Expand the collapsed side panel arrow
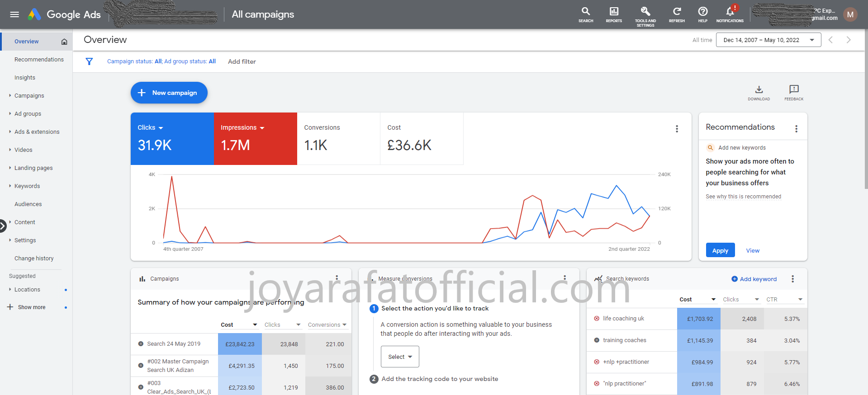 [x=3, y=225]
